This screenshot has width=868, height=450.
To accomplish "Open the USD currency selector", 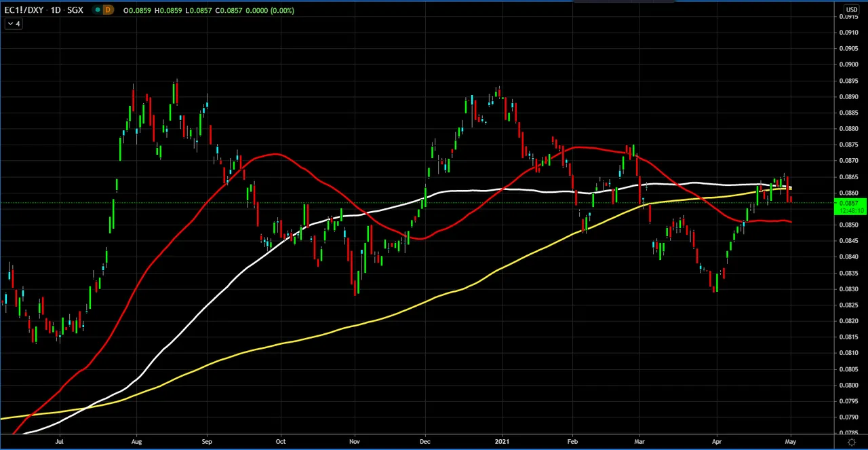I will click(851, 10).
